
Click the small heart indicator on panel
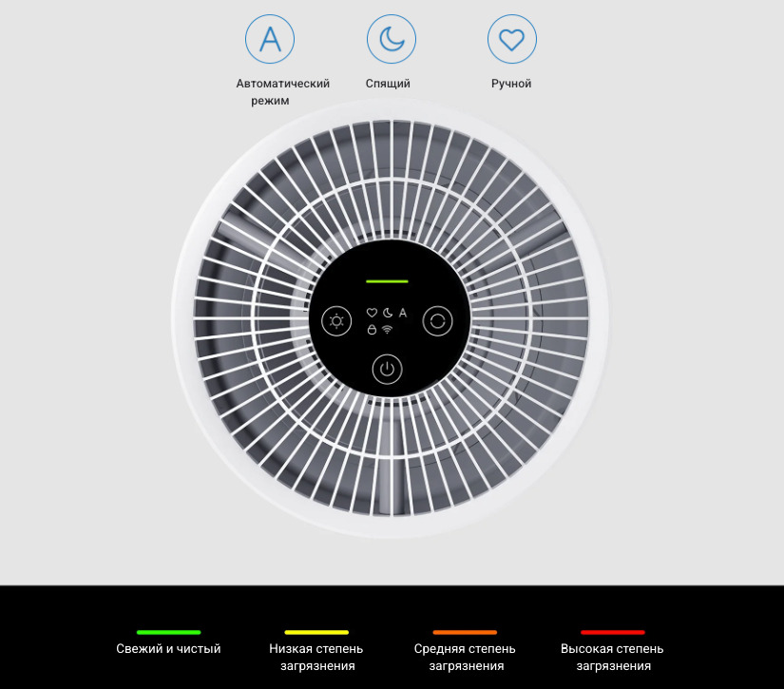coord(373,313)
